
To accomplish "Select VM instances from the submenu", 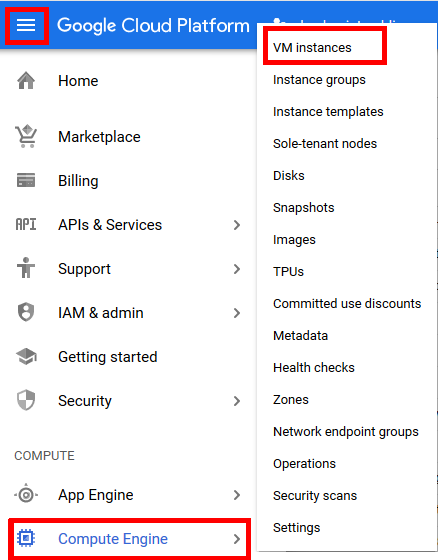I will coord(312,48).
